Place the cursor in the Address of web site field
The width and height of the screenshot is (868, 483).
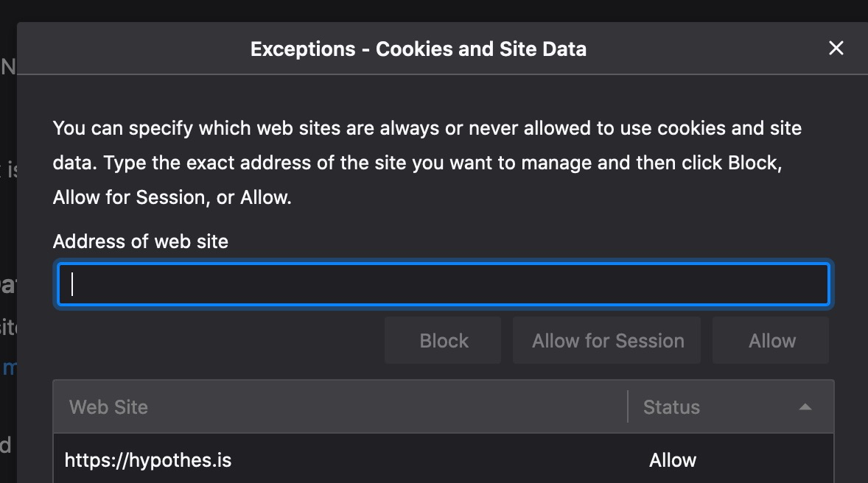point(442,283)
